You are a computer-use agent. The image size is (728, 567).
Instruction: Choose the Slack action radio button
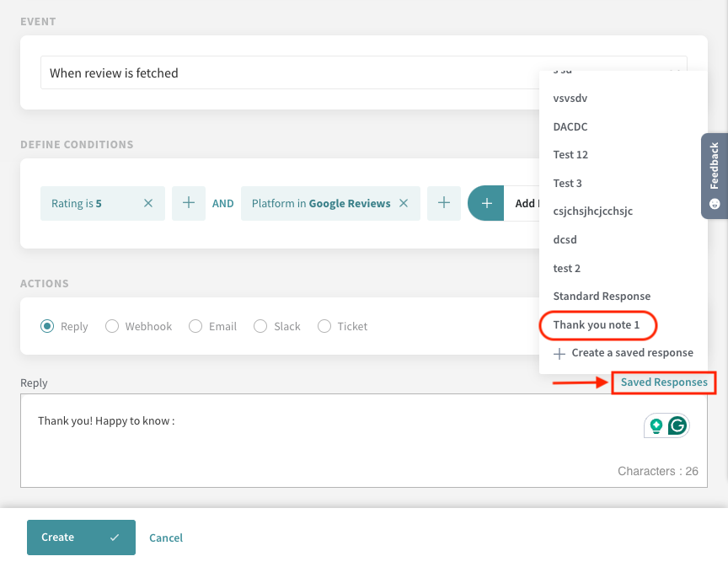click(260, 326)
